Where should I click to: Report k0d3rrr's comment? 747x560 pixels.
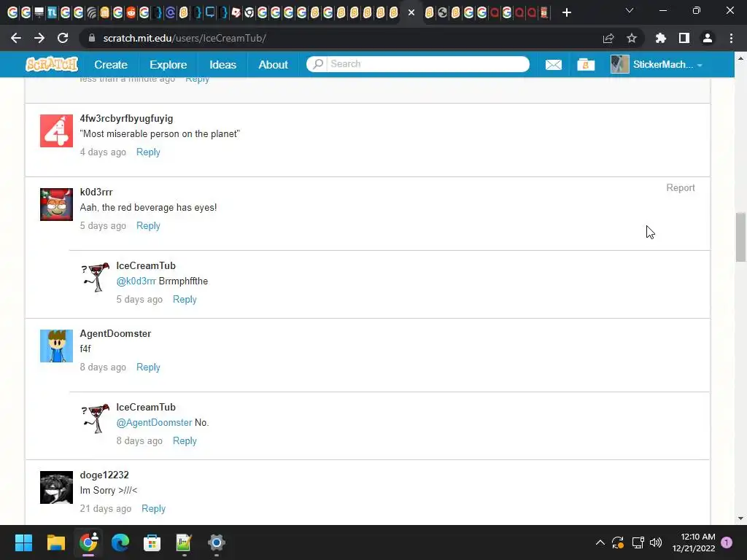[x=681, y=187]
